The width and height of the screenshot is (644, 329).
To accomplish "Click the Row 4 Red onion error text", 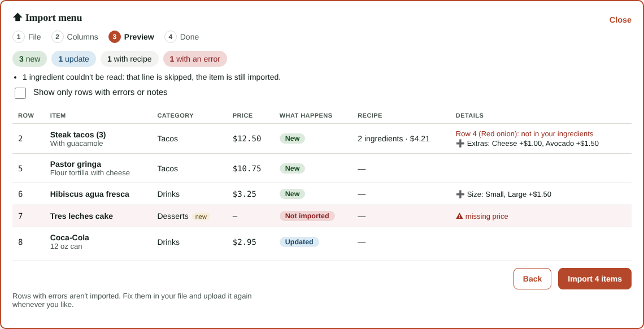I will (x=524, y=134).
